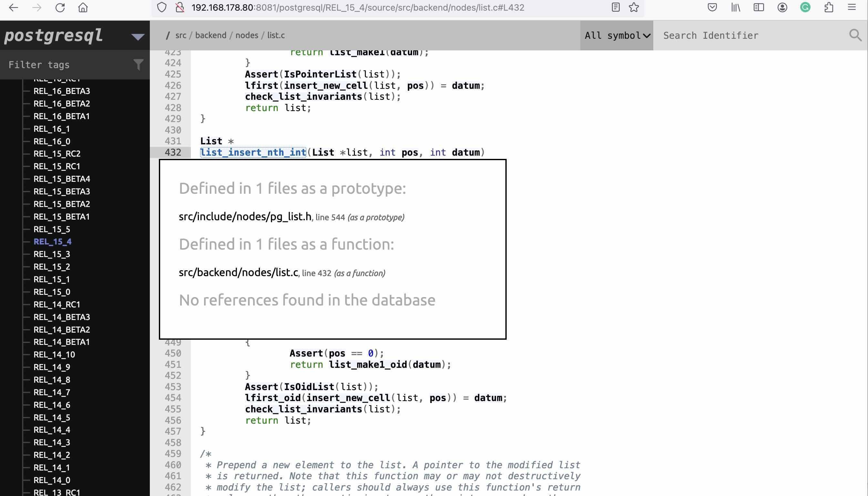Viewport: 868px width, 496px height.
Task: Click line number 432
Action: tap(173, 152)
